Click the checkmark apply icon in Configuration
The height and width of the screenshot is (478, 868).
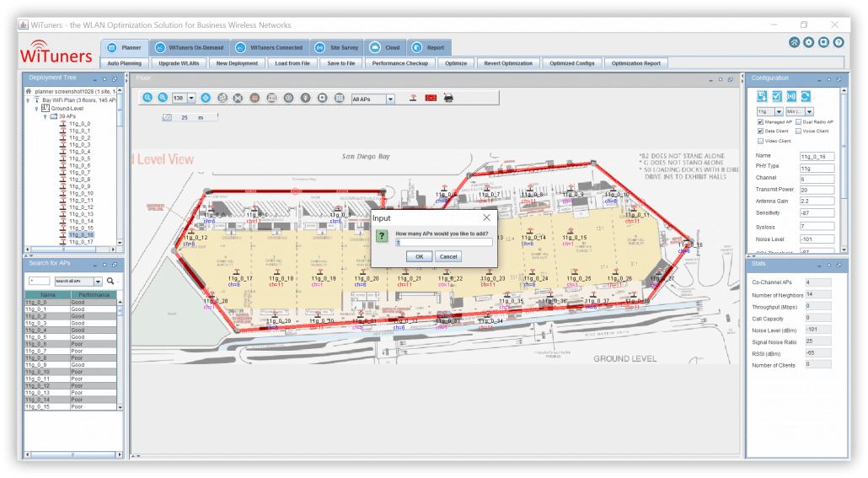click(x=777, y=96)
